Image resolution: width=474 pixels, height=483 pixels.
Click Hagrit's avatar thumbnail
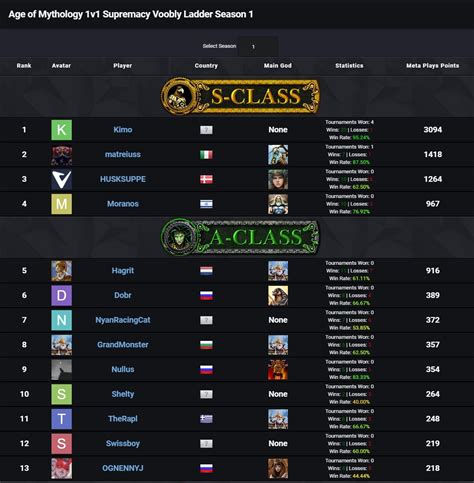(x=62, y=271)
